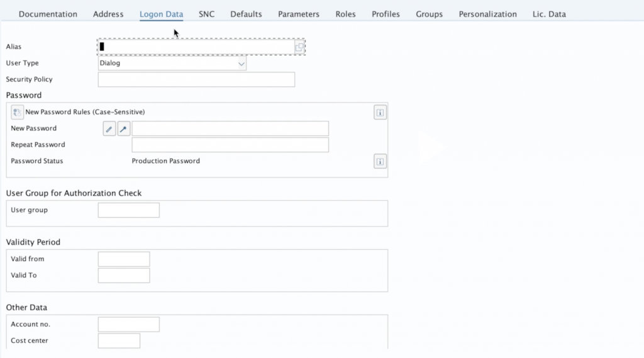Click the pencil icon beside New Password

[x=109, y=129]
